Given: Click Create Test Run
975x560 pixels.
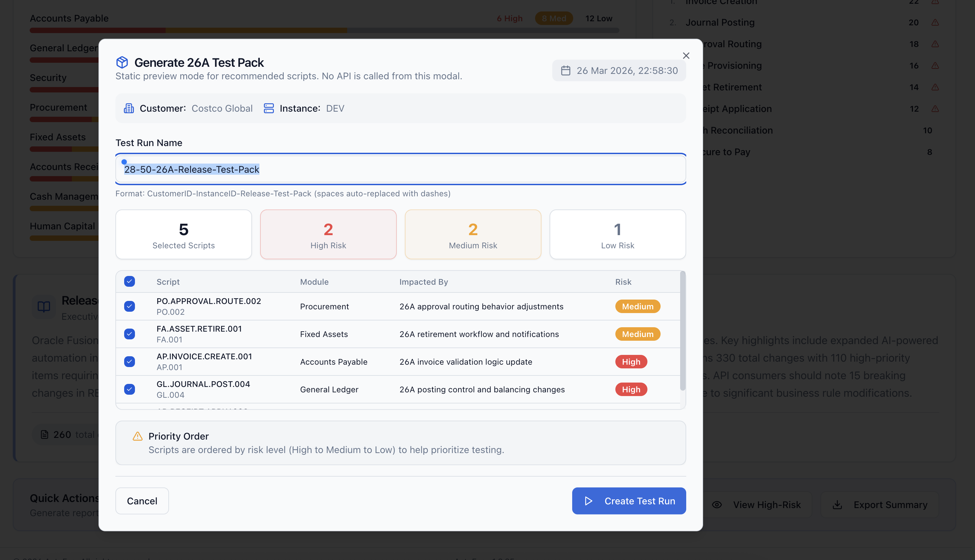Looking at the screenshot, I should 629,501.
